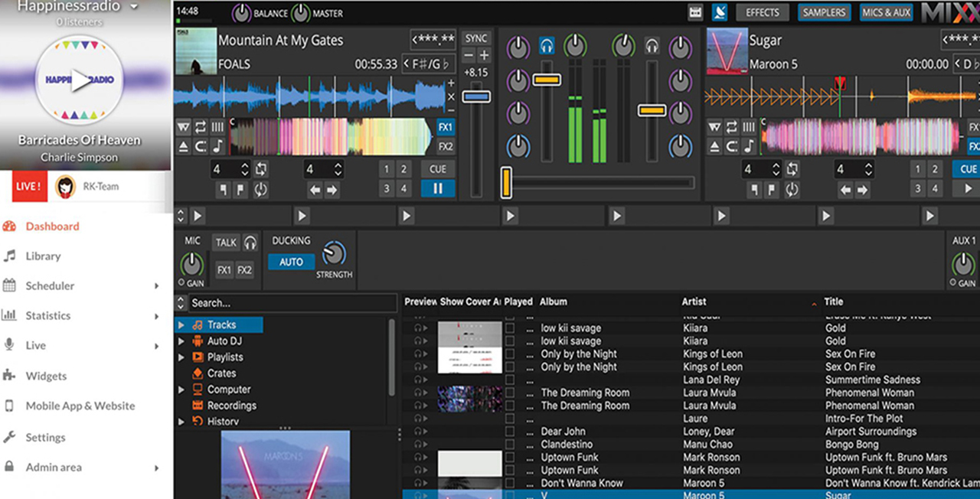Pause the Mountain At My Gates deck
Screen dimensions: 980x499
coord(438,188)
